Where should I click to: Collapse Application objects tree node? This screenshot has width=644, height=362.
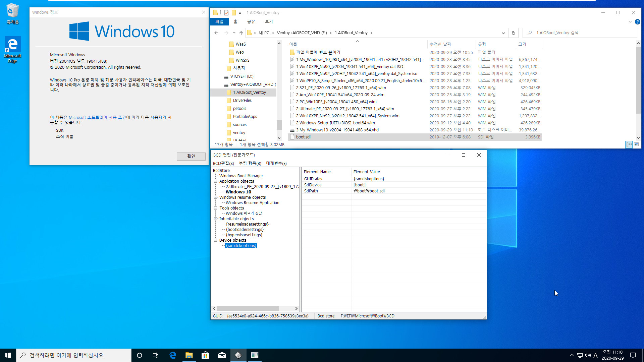click(x=216, y=181)
